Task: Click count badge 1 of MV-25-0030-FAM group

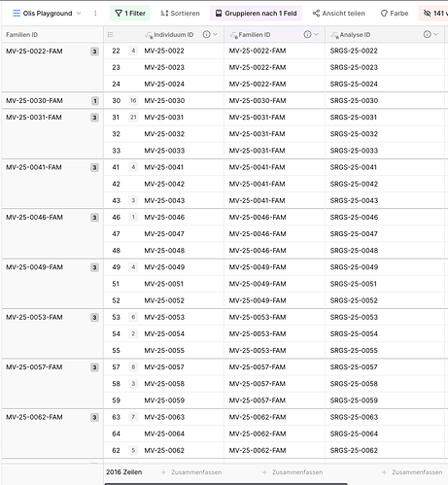Action: click(94, 101)
